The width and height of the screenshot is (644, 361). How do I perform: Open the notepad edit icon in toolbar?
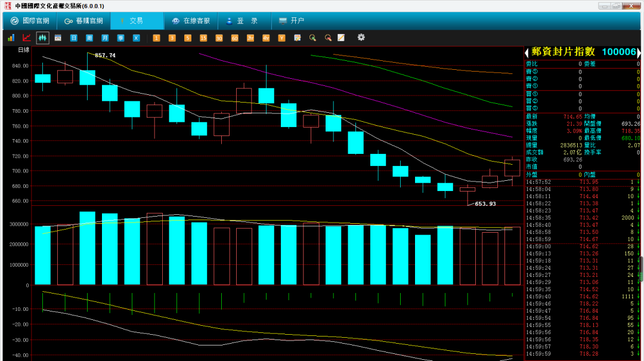click(x=298, y=38)
